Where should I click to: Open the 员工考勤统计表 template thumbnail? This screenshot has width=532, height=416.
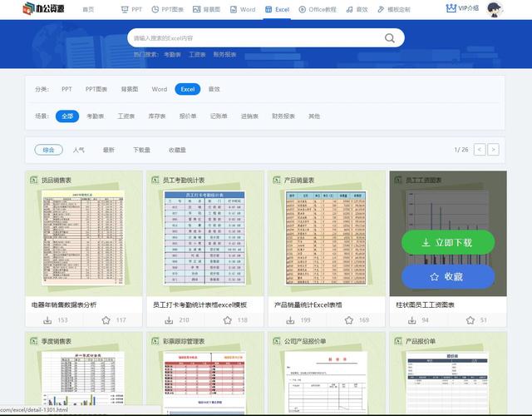[205, 234]
